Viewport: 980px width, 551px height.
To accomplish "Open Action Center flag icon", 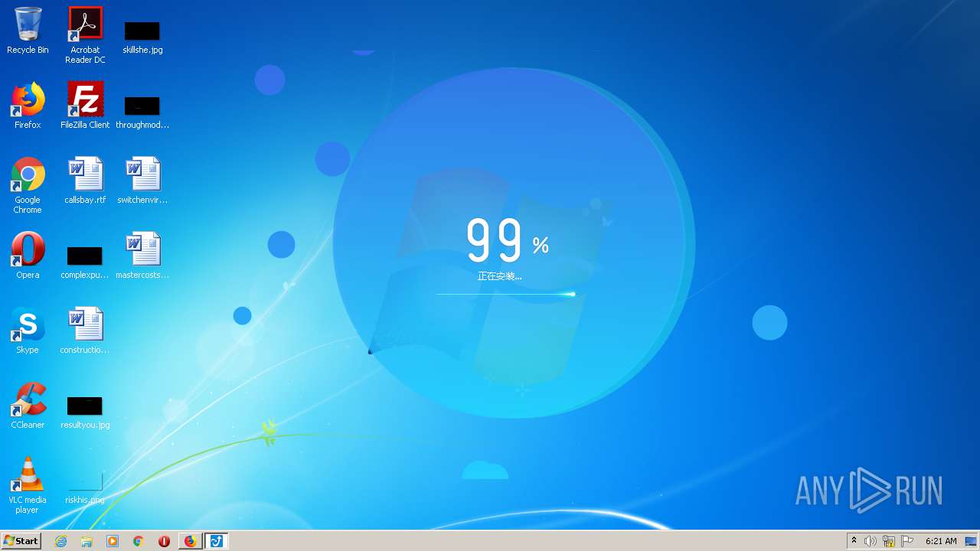I will [907, 541].
